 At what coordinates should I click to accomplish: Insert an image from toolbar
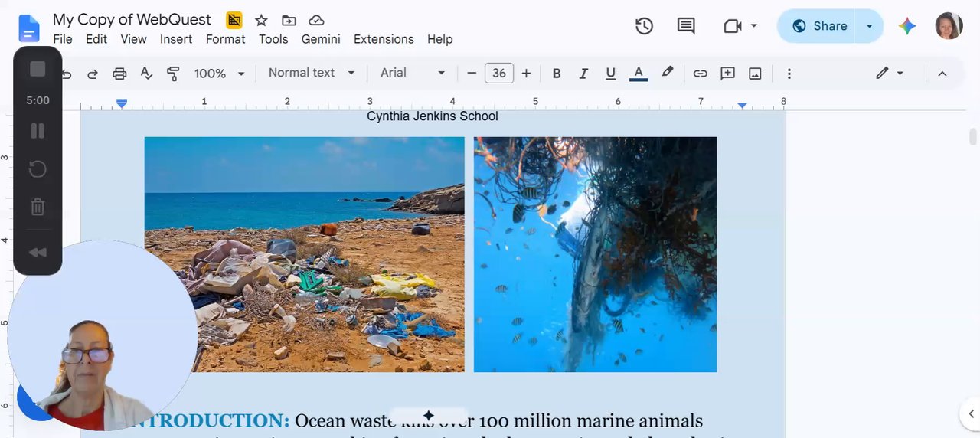coord(755,74)
